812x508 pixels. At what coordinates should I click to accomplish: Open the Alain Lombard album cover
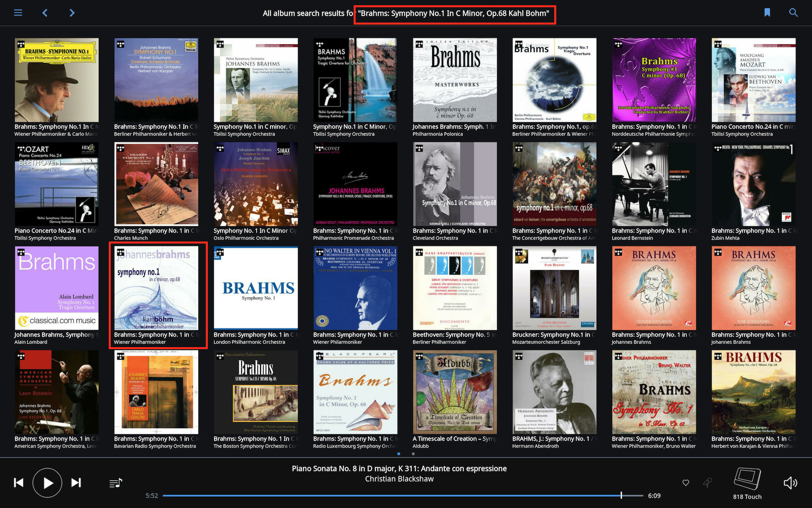coord(57,288)
